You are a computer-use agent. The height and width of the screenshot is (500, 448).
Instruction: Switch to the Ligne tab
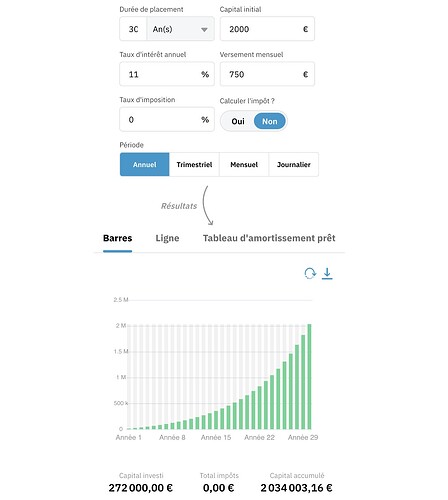pyautogui.click(x=167, y=238)
